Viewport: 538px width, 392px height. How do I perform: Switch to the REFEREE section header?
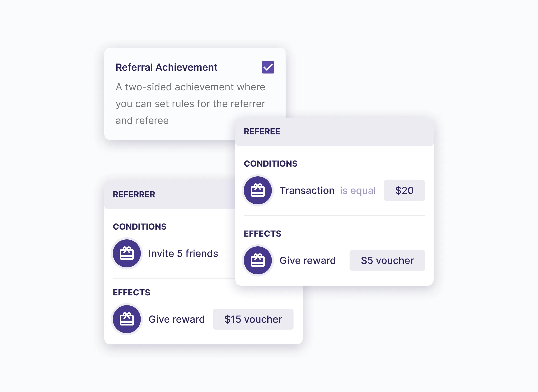[262, 131]
